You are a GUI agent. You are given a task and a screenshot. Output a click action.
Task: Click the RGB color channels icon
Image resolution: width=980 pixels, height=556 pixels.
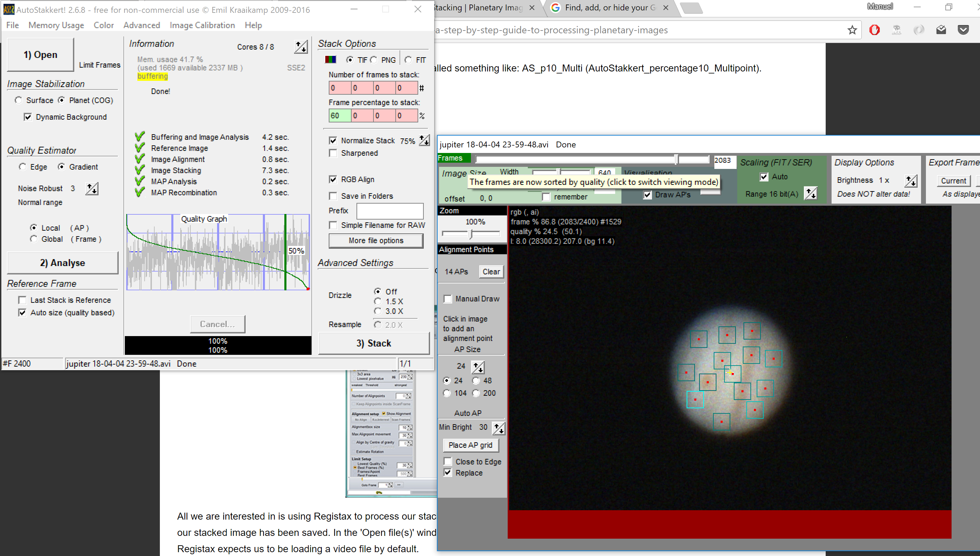click(x=330, y=60)
